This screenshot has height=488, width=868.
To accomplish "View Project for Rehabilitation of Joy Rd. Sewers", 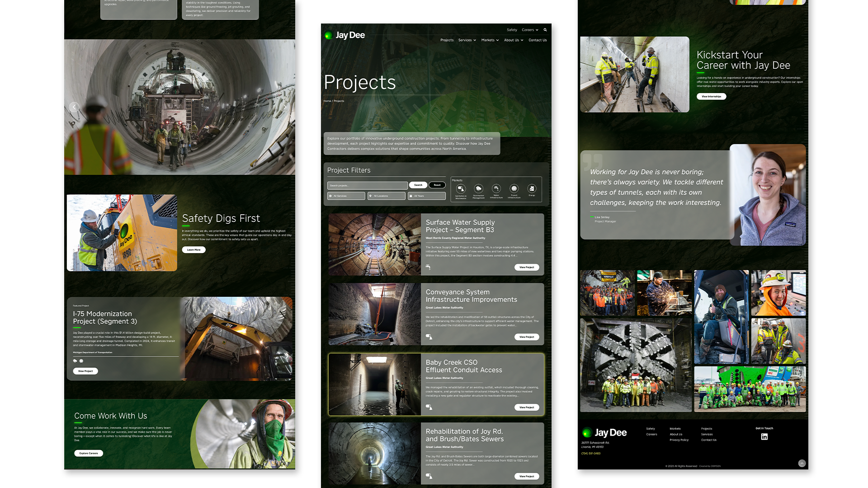I will [527, 476].
